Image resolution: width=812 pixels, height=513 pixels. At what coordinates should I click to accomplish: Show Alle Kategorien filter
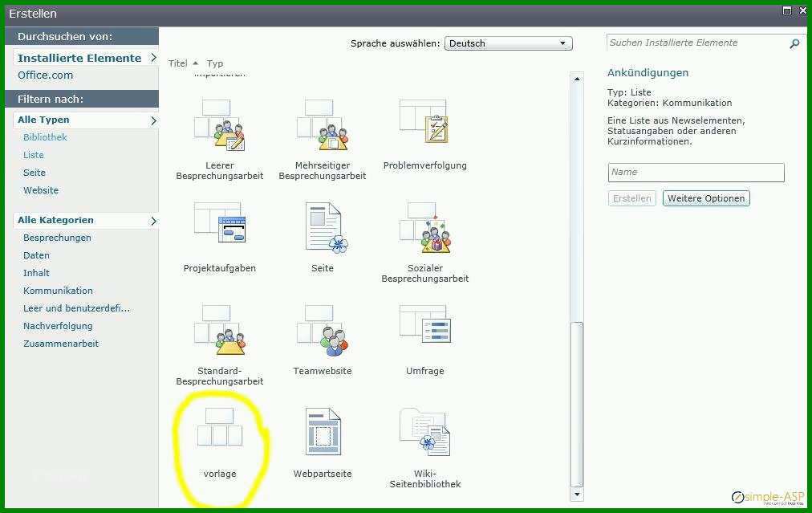(56, 220)
